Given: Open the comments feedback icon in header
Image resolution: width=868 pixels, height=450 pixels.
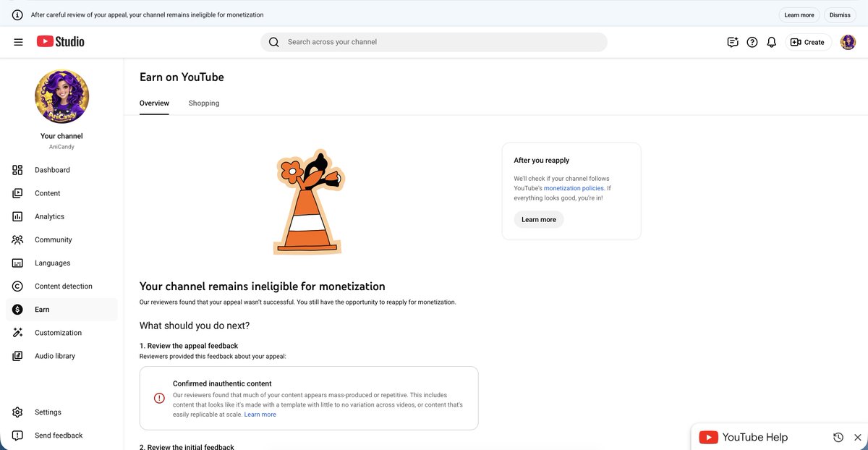Looking at the screenshot, I should point(733,42).
